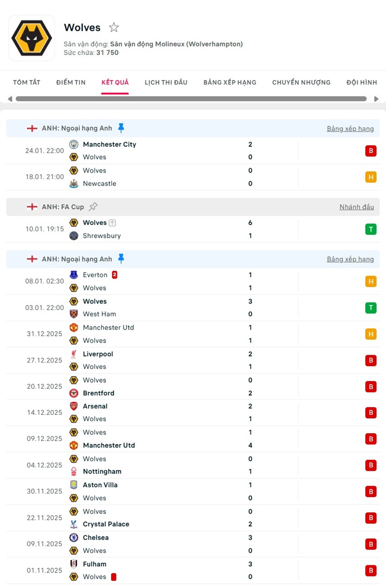The height and width of the screenshot is (588, 386).
Task: Pin the FA Cup section
Action: (94, 206)
